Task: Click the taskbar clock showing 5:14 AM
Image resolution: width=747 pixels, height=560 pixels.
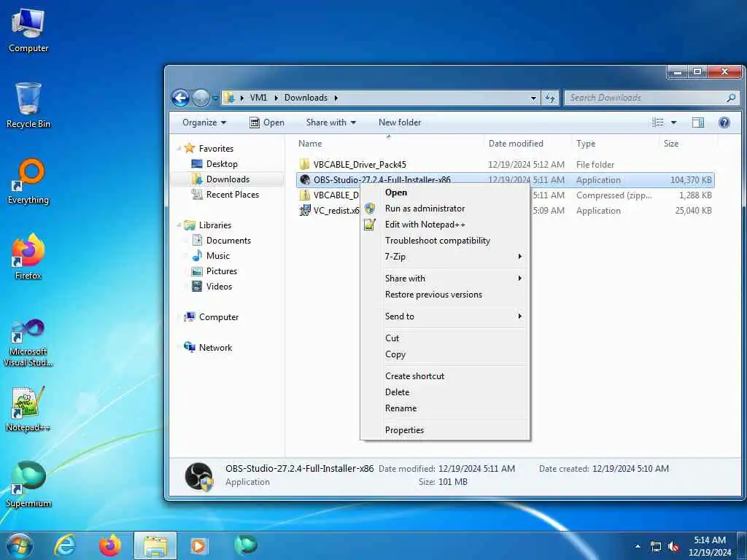Action: point(709,546)
